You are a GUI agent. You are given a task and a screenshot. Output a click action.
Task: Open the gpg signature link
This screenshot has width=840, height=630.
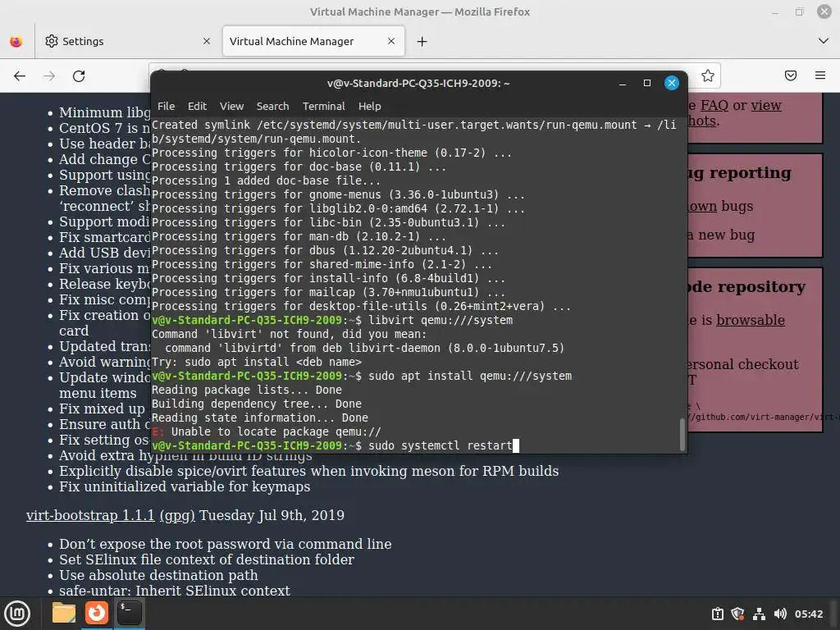(177, 515)
